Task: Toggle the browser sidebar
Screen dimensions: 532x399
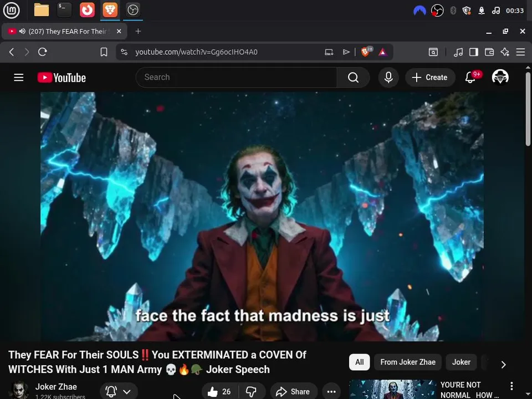Action: coord(474,52)
